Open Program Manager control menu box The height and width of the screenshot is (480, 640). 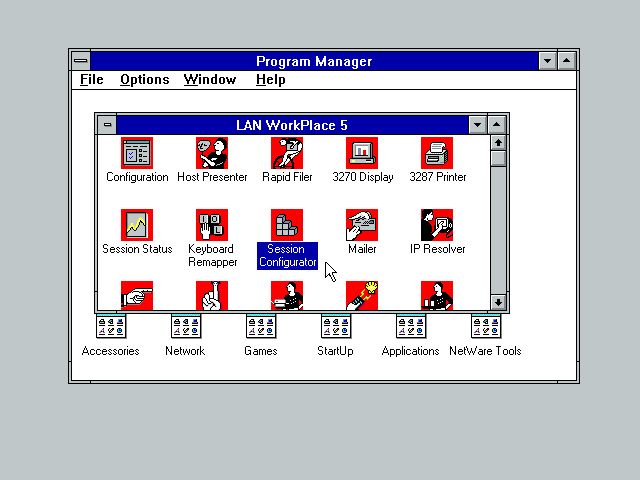tap(81, 61)
